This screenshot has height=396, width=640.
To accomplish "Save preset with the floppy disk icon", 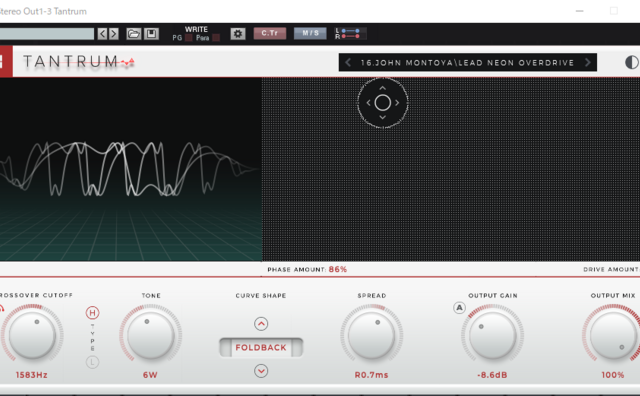I will point(151,33).
